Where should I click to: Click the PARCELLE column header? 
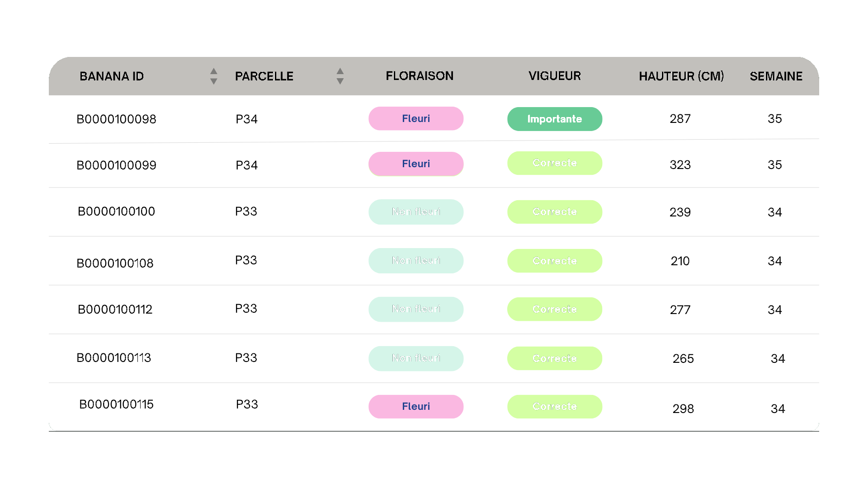pos(264,76)
